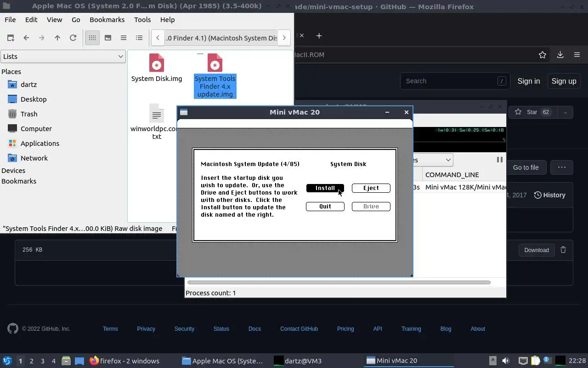Open Network in places sidebar
The image size is (588, 368).
[34, 158]
